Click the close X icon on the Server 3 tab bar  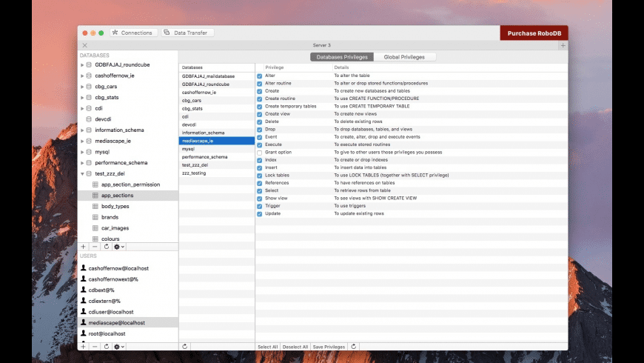pyautogui.click(x=84, y=45)
